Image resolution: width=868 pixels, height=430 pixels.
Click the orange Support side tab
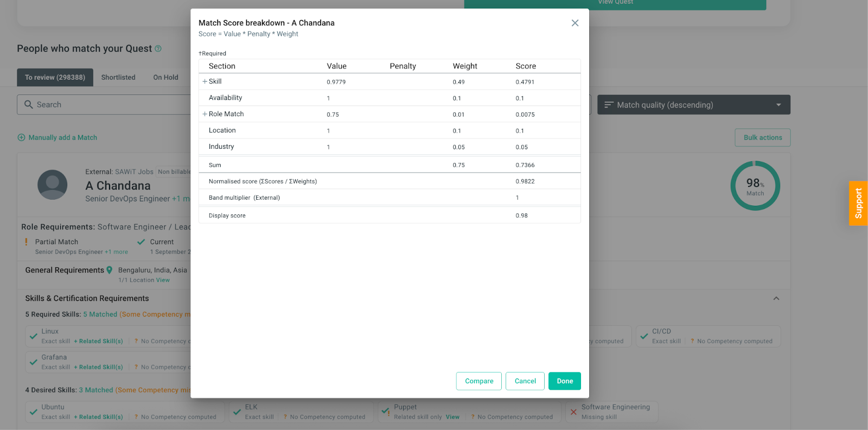(858, 203)
